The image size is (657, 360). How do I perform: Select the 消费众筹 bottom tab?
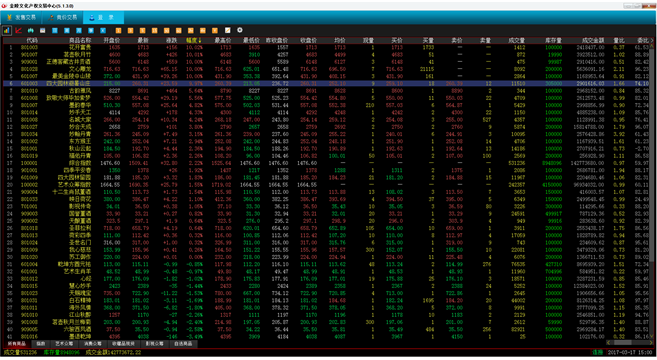coord(93,344)
